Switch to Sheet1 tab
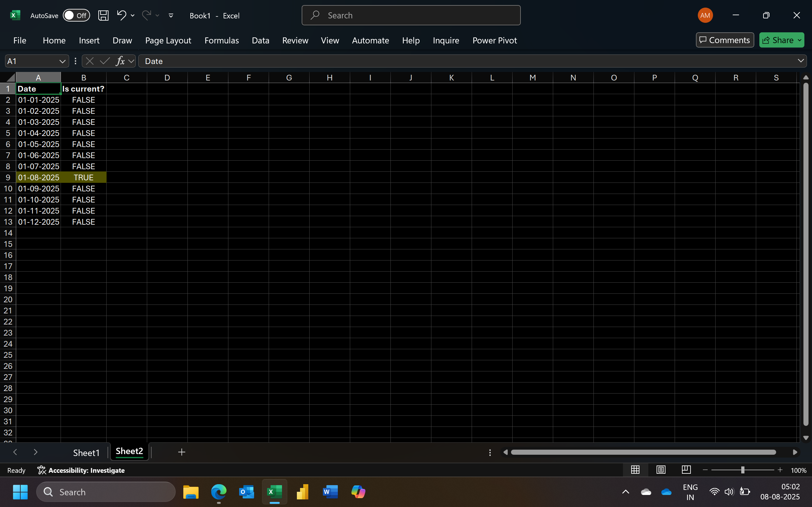This screenshot has height=507, width=812. click(x=86, y=453)
